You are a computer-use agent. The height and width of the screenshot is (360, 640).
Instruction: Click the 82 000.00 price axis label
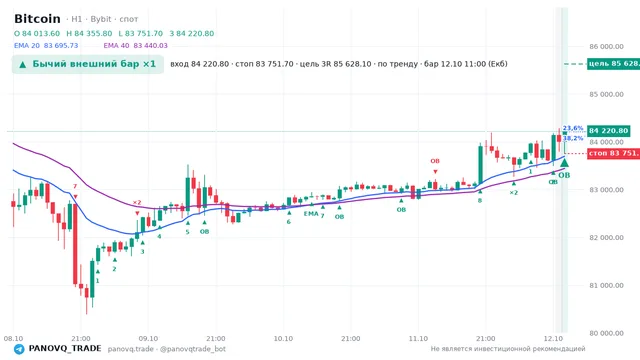[607, 238]
